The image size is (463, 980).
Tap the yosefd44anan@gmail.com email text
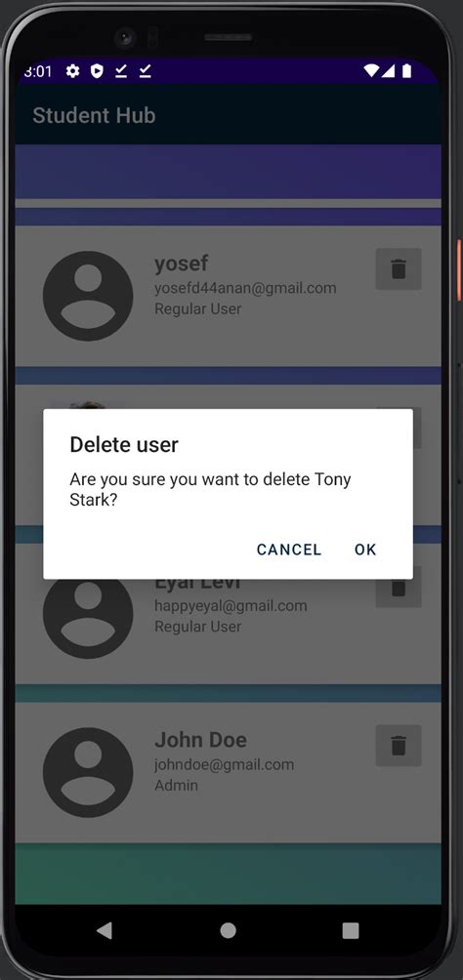coord(245,288)
